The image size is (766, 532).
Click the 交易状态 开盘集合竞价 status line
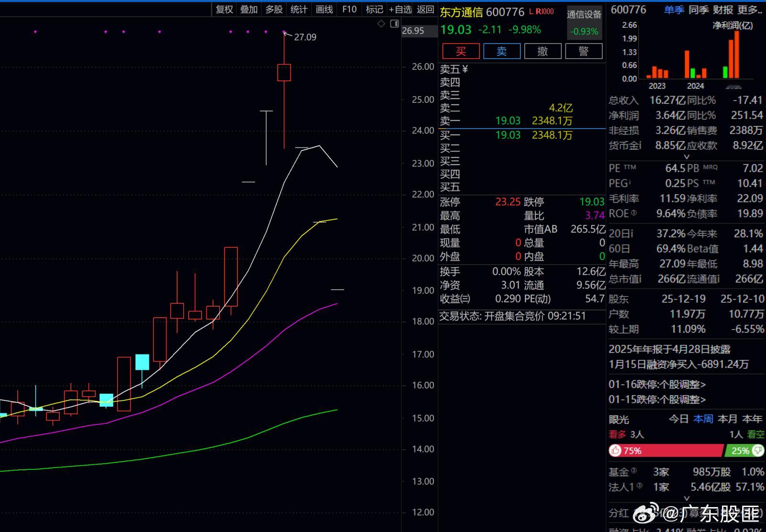pyautogui.click(x=513, y=316)
